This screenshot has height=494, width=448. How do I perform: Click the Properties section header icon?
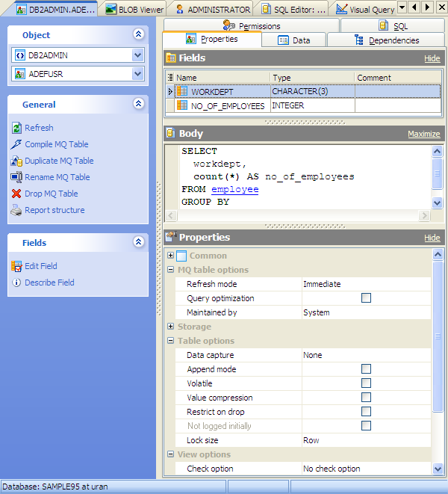click(171, 237)
